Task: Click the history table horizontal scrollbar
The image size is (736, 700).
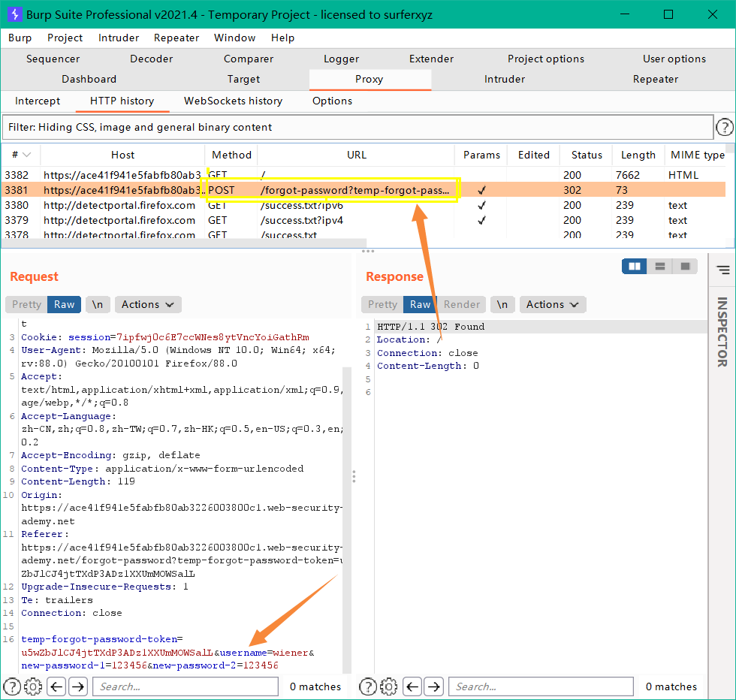Action: tap(184, 243)
